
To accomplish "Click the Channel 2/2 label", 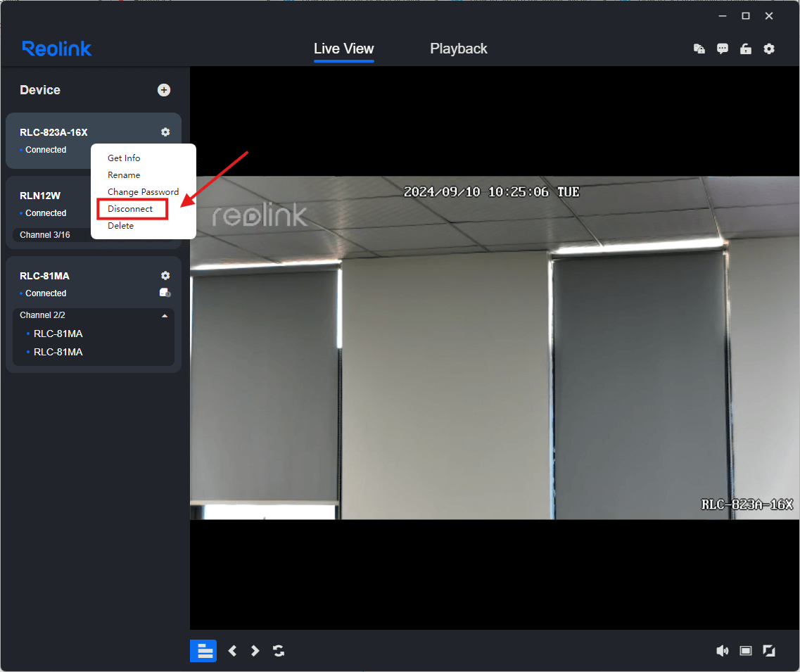I will pyautogui.click(x=42, y=315).
